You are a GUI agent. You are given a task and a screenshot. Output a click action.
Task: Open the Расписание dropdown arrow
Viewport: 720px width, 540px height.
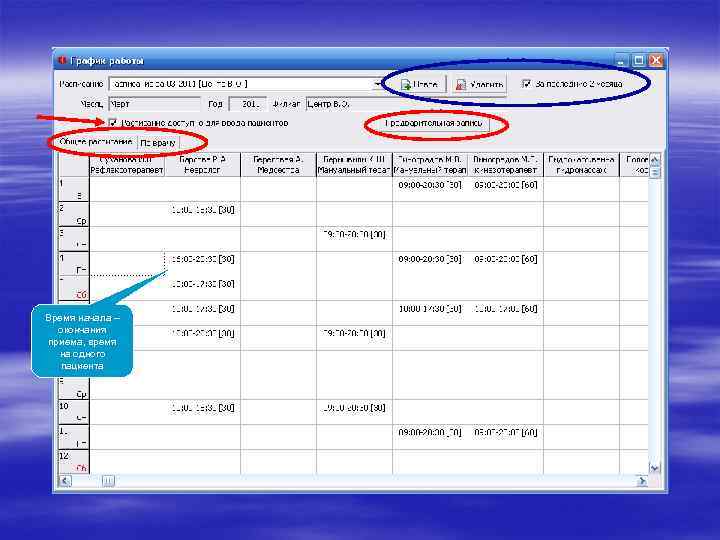377,84
